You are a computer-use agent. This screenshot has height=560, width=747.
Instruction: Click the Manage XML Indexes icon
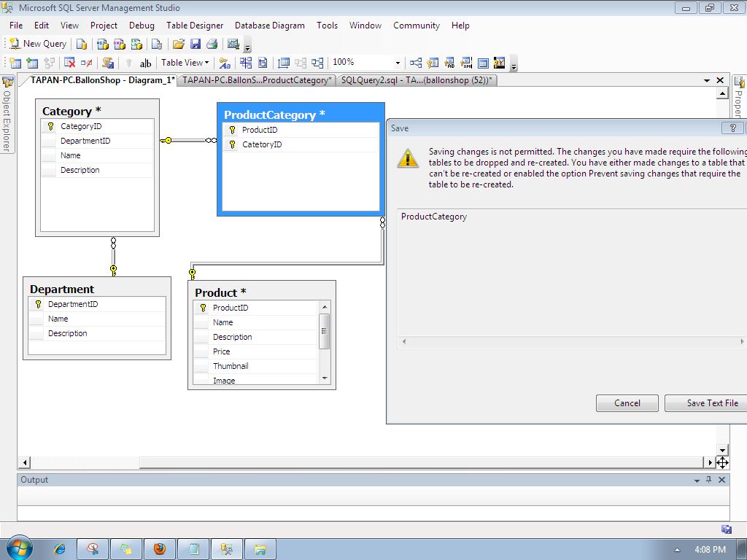pos(468,63)
